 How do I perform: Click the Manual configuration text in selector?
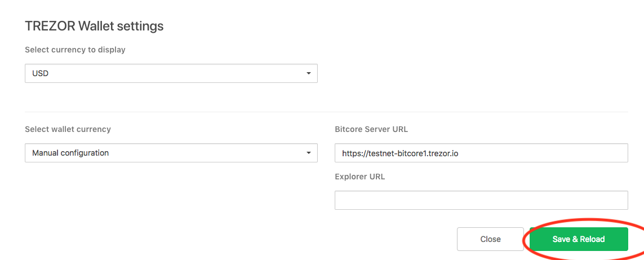pos(70,153)
